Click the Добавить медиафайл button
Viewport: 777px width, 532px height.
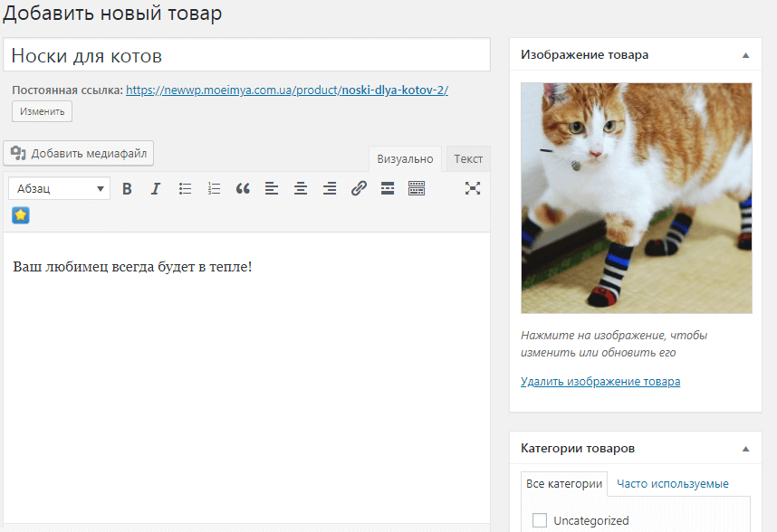[x=78, y=153]
